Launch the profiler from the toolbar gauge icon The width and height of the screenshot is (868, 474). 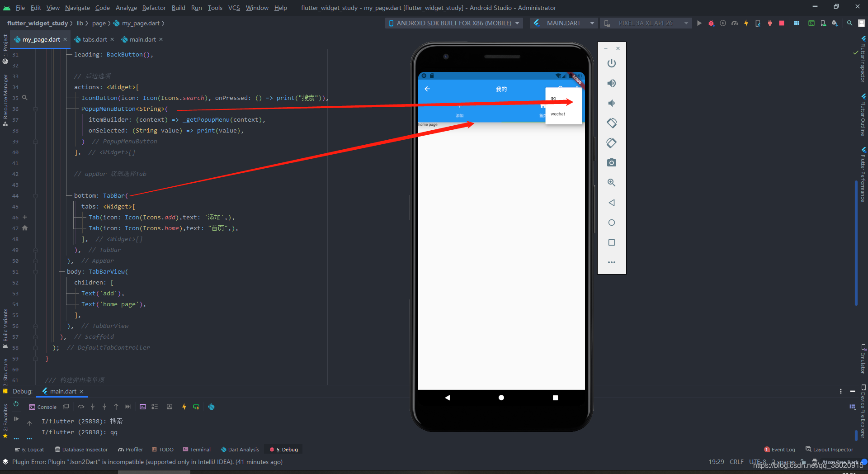point(735,23)
